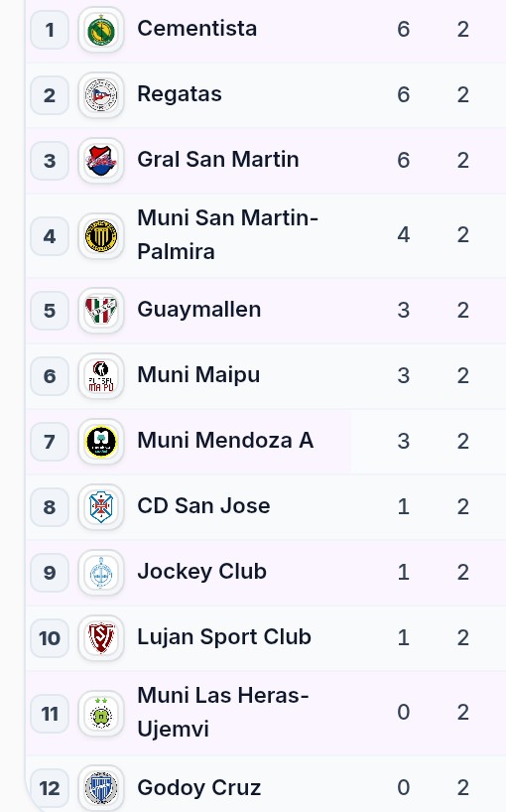This screenshot has width=506, height=812.
Task: Open the Regatas club logo
Action: pyautogui.click(x=101, y=95)
